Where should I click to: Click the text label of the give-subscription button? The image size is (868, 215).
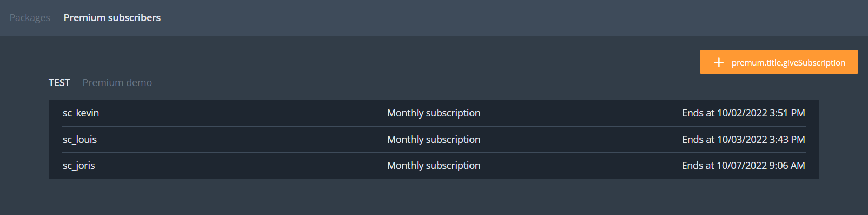pyautogui.click(x=789, y=63)
